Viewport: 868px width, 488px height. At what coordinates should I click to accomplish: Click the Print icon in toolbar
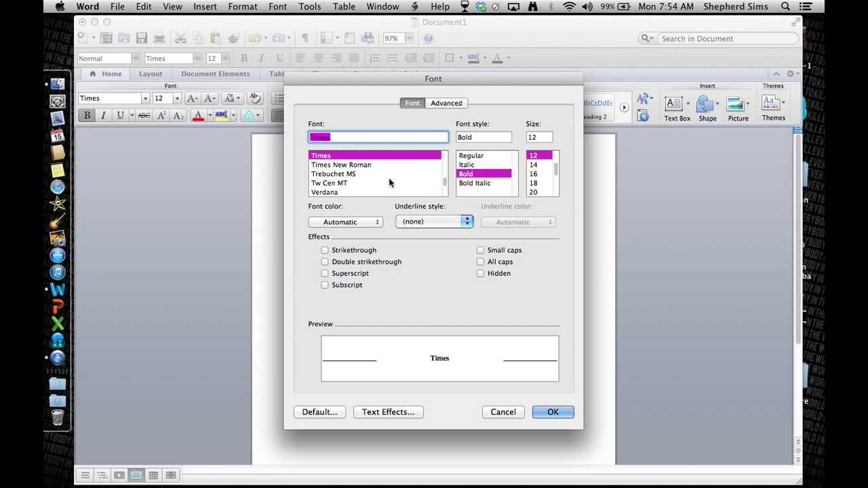click(159, 38)
